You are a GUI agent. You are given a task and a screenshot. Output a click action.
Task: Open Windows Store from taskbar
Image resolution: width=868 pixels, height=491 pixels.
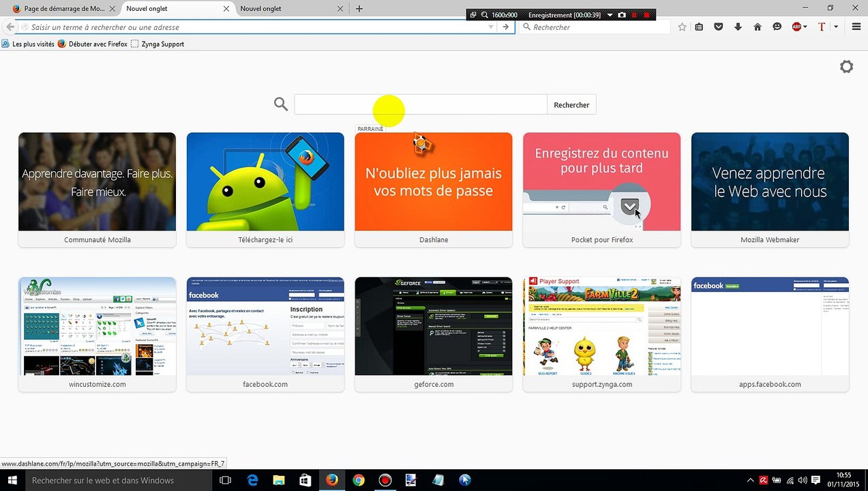click(x=305, y=480)
